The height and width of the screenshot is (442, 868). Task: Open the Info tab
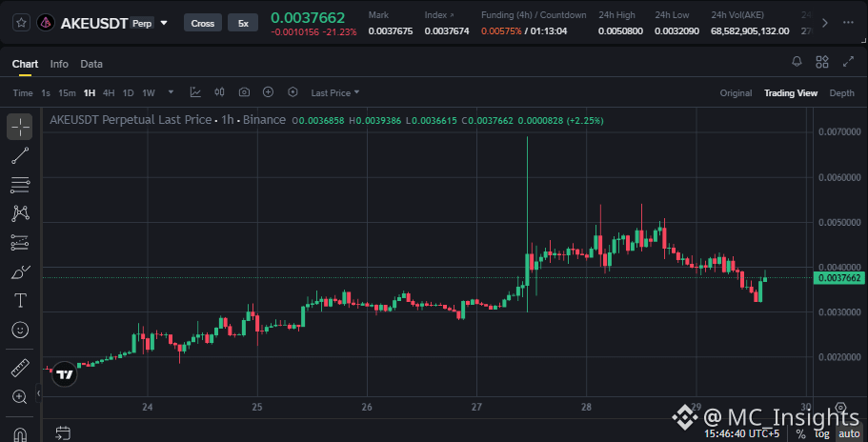tap(59, 64)
